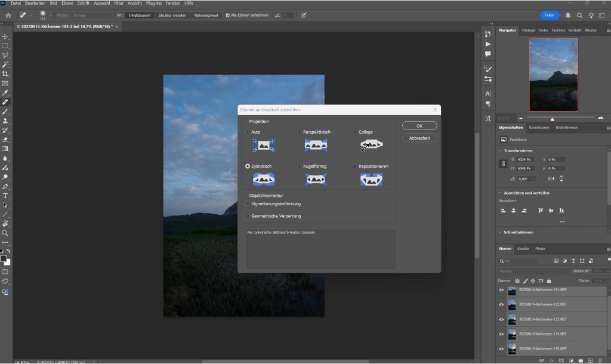611x364 pixels.
Task: Select the Move tool
Action: pos(5,36)
